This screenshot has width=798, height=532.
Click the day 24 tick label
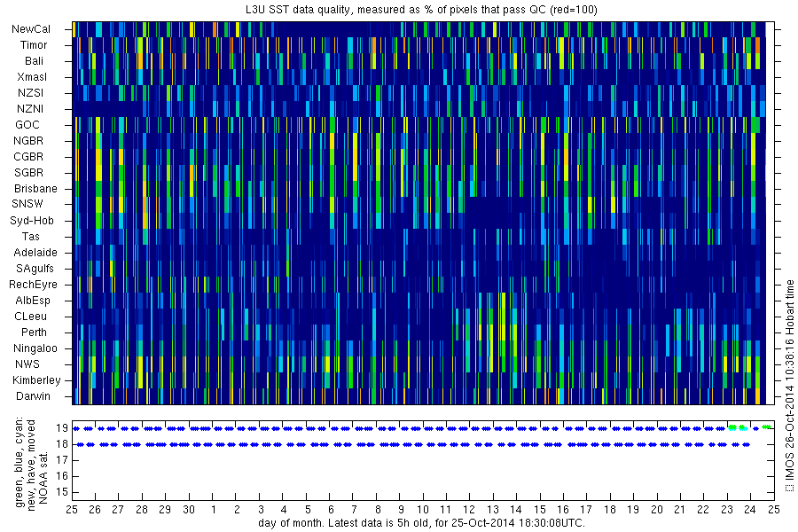tap(750, 510)
